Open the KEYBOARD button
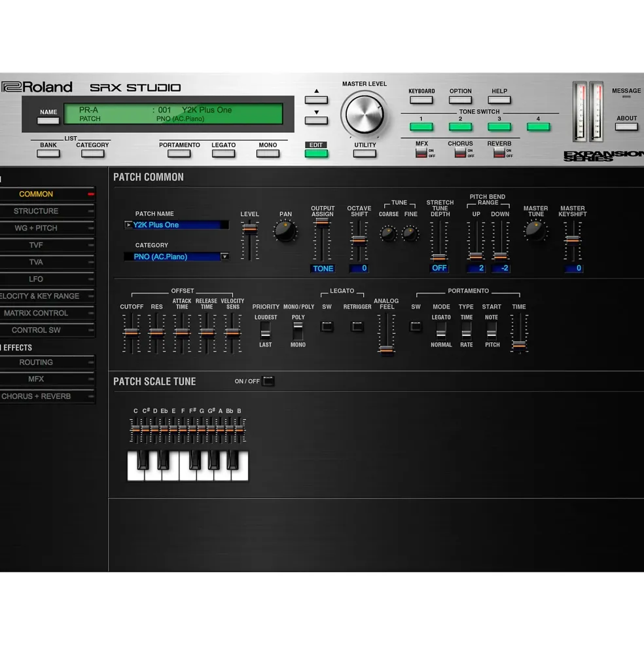 [x=421, y=100]
